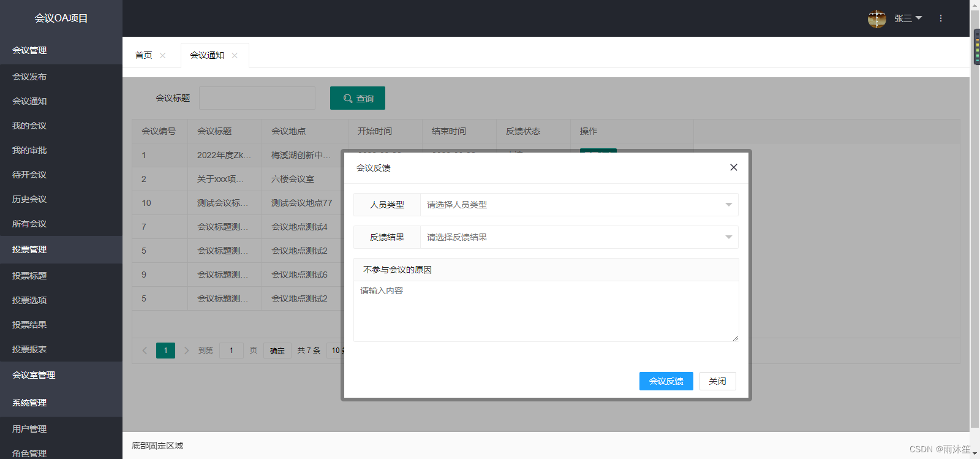The width and height of the screenshot is (980, 459).
Task: Open 投票标题 in the sidebar
Action: [61, 276]
